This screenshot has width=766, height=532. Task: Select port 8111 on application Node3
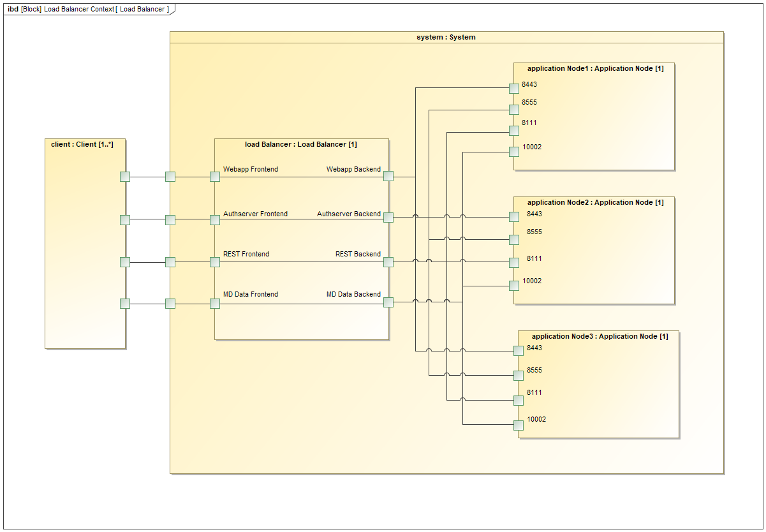pyautogui.click(x=519, y=401)
